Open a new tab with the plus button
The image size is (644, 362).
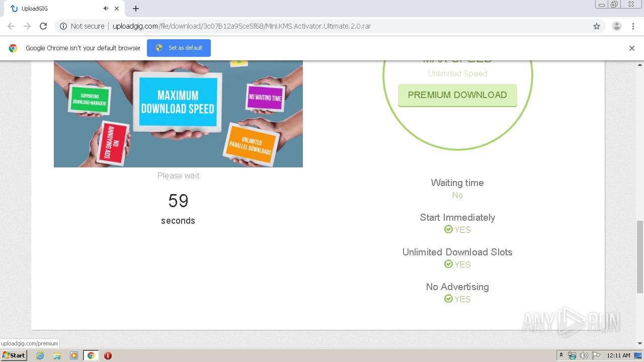click(x=136, y=9)
